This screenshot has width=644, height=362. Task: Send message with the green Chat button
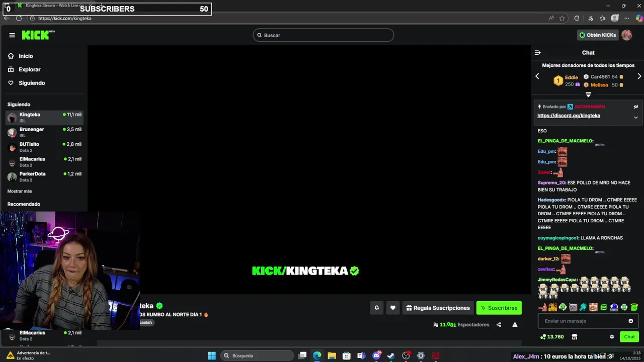629,337
